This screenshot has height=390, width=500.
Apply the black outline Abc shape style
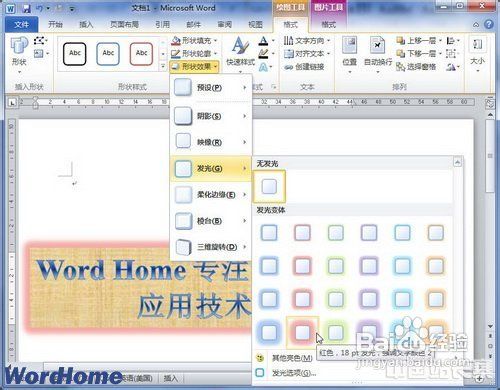click(75, 54)
